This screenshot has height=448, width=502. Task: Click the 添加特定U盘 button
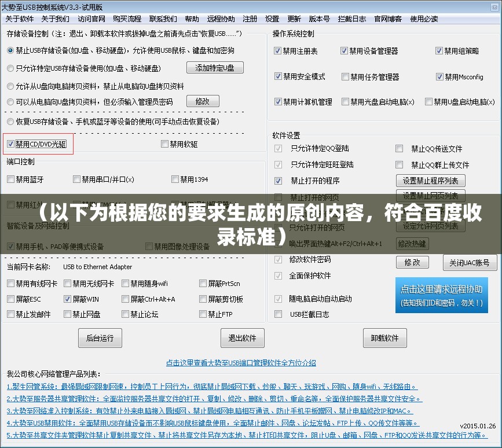pos(215,67)
